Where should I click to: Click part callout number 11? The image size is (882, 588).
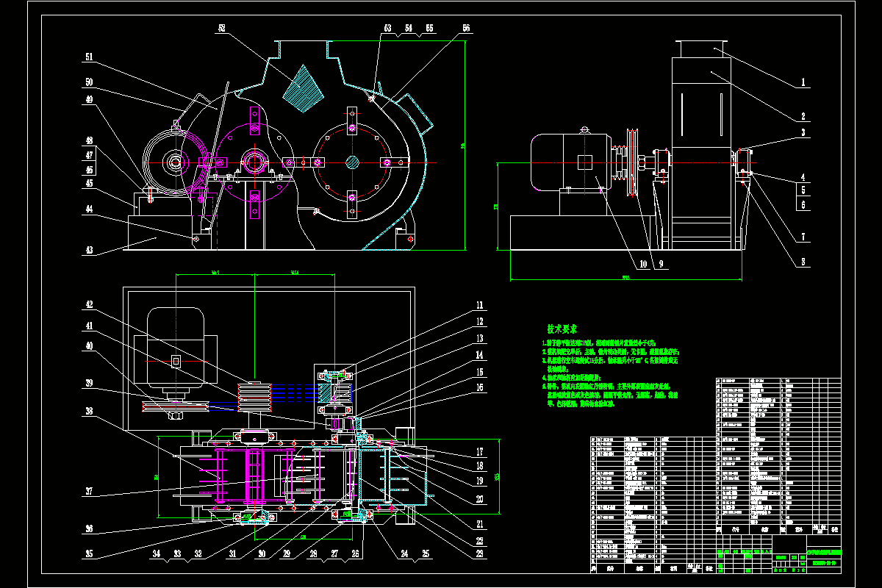click(x=480, y=304)
